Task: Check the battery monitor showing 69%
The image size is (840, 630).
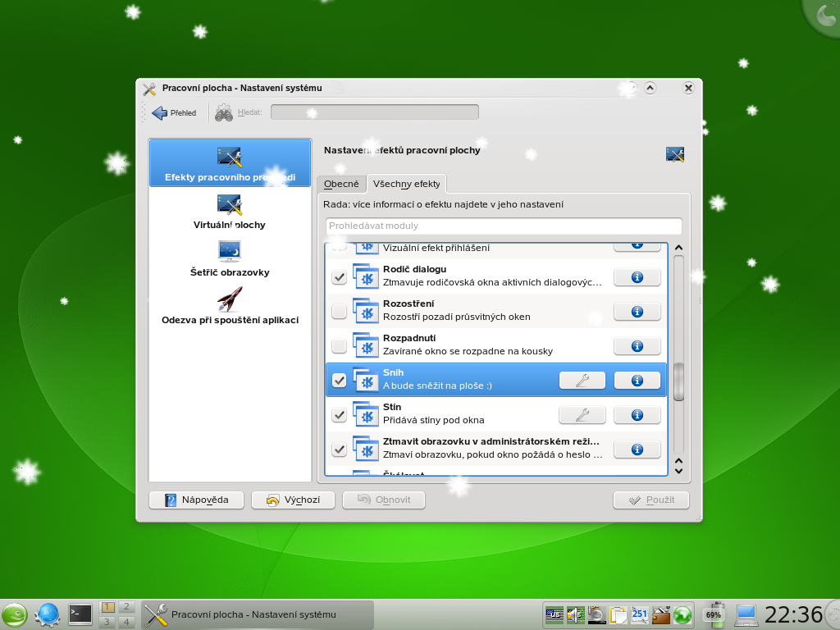Action: tap(713, 614)
